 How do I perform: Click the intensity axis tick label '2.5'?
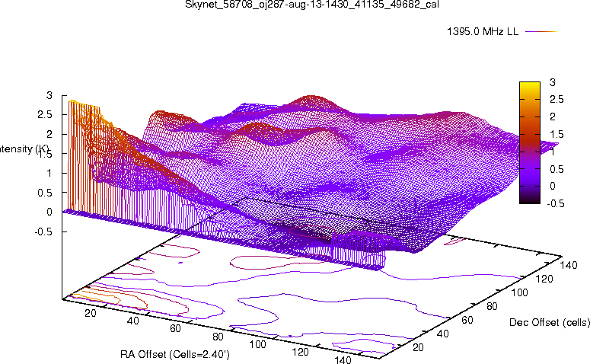pos(45,115)
